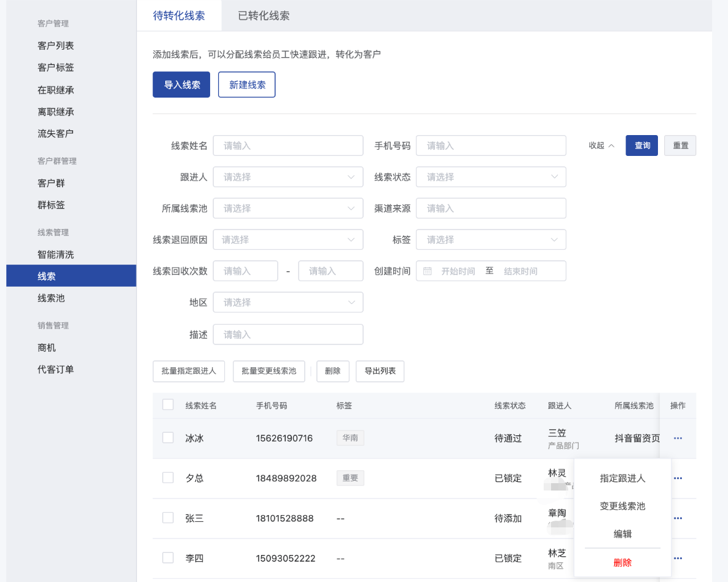The image size is (728, 582).
Task: Click 抖音留资页 pool cell
Action: 637,438
